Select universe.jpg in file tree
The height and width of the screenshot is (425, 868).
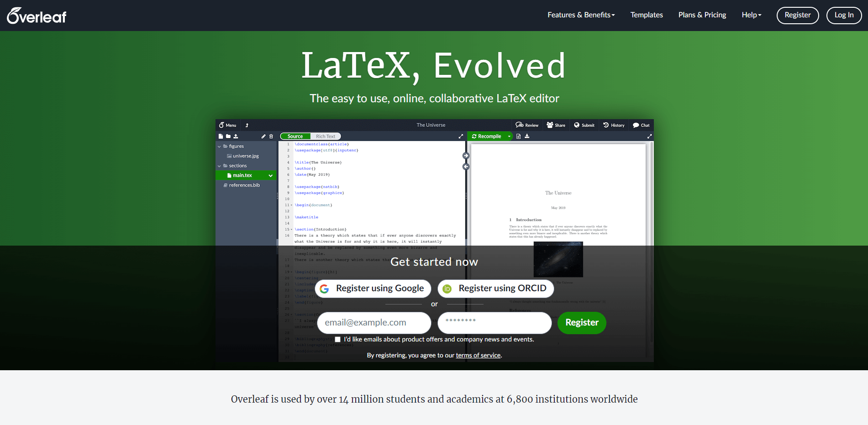point(243,156)
